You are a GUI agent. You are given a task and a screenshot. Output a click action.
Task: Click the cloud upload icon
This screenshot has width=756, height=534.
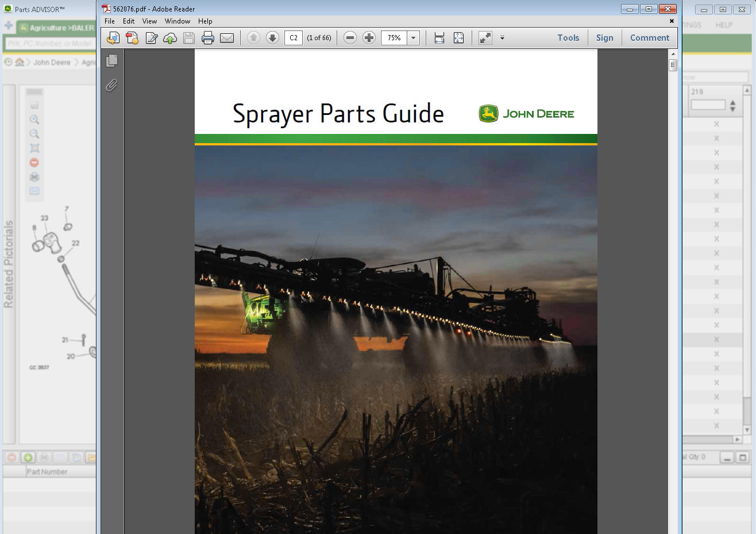(x=170, y=38)
